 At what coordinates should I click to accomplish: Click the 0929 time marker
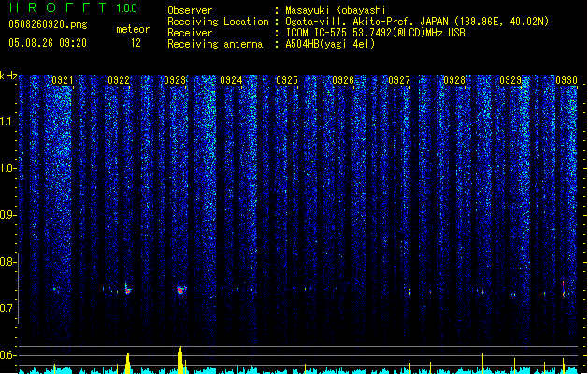(x=510, y=80)
